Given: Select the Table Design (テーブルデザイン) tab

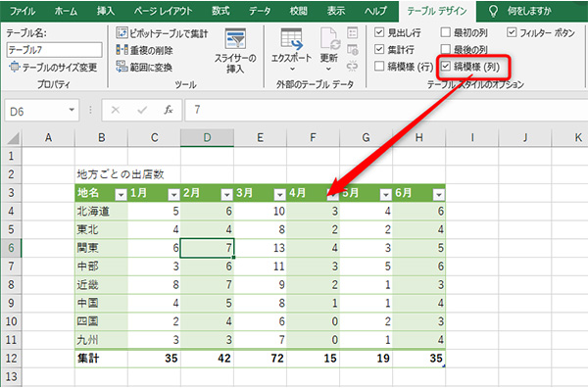Looking at the screenshot, I should [x=437, y=11].
